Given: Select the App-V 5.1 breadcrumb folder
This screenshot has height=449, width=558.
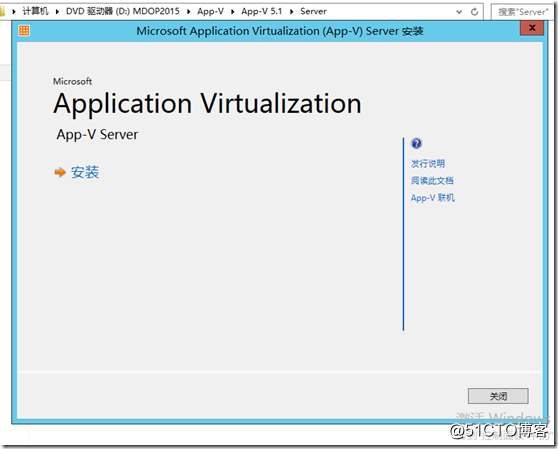Looking at the screenshot, I should 262,11.
